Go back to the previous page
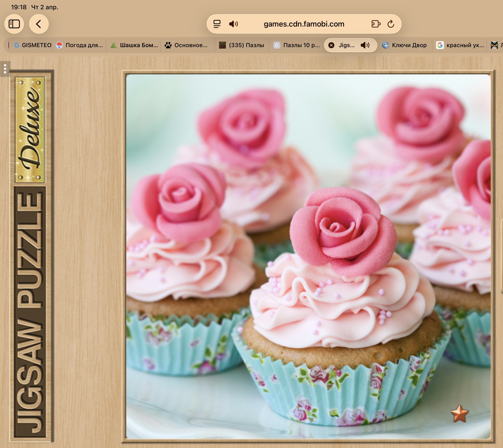This screenshot has width=503, height=448. [x=39, y=24]
